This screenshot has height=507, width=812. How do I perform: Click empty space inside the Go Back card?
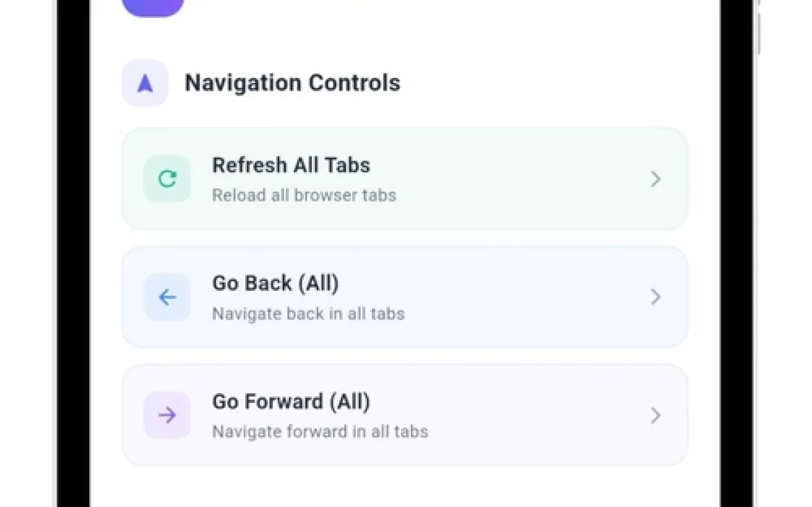(x=524, y=297)
